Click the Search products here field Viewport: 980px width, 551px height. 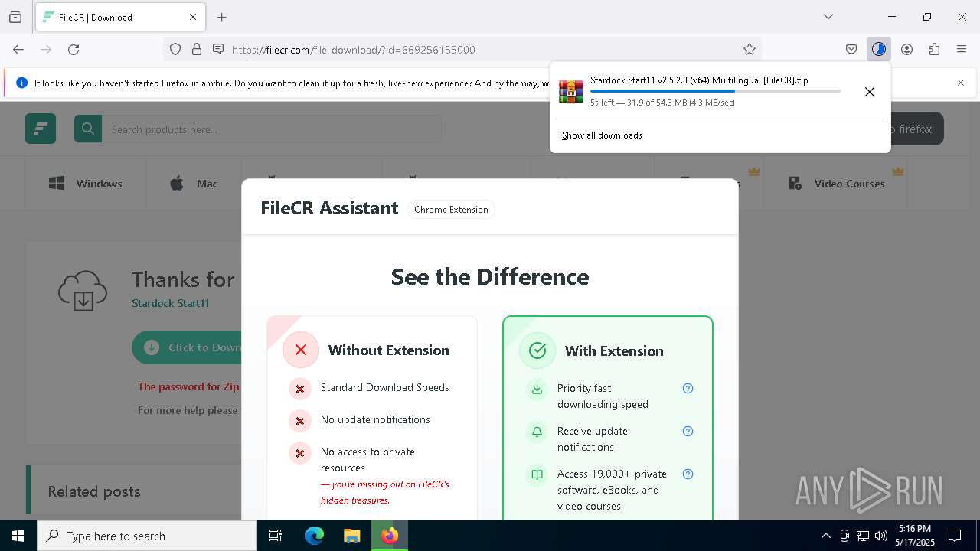(272, 129)
